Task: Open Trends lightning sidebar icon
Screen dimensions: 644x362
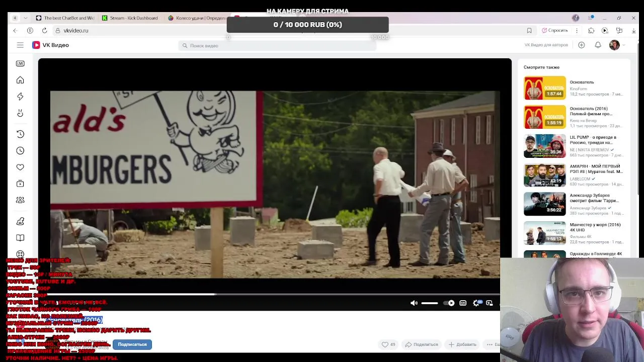Action: pos(20,97)
